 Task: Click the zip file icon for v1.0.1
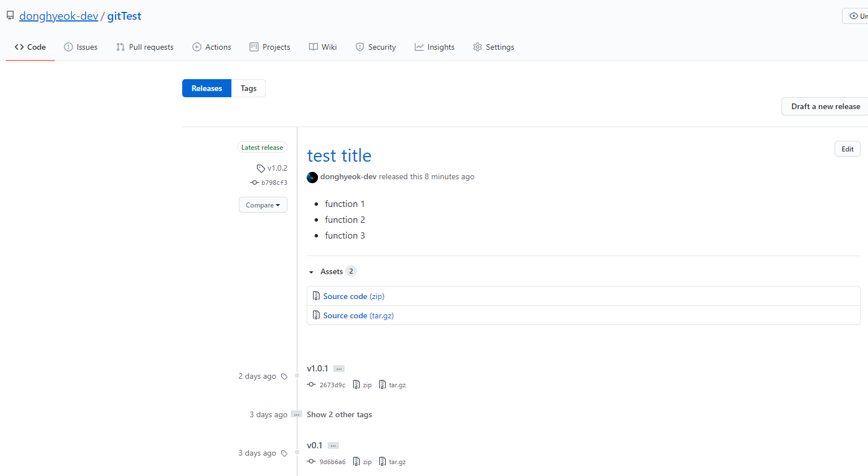(356, 384)
